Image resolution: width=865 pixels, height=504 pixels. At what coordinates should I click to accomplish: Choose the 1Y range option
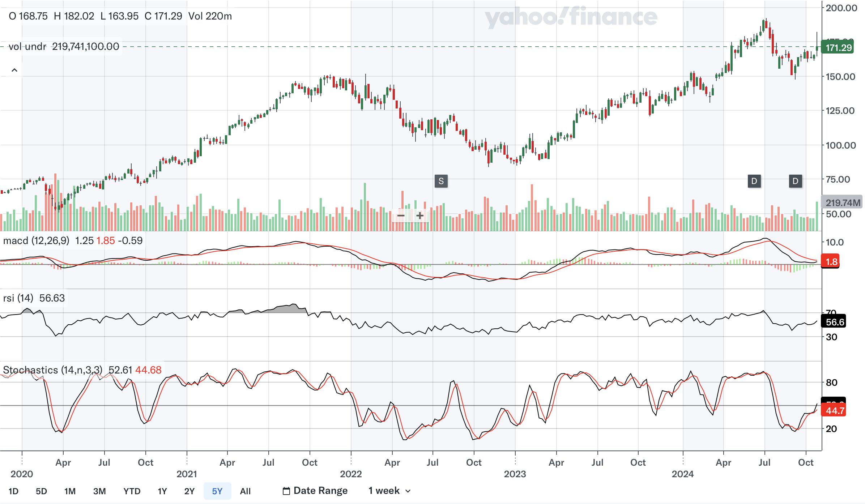[x=162, y=491]
